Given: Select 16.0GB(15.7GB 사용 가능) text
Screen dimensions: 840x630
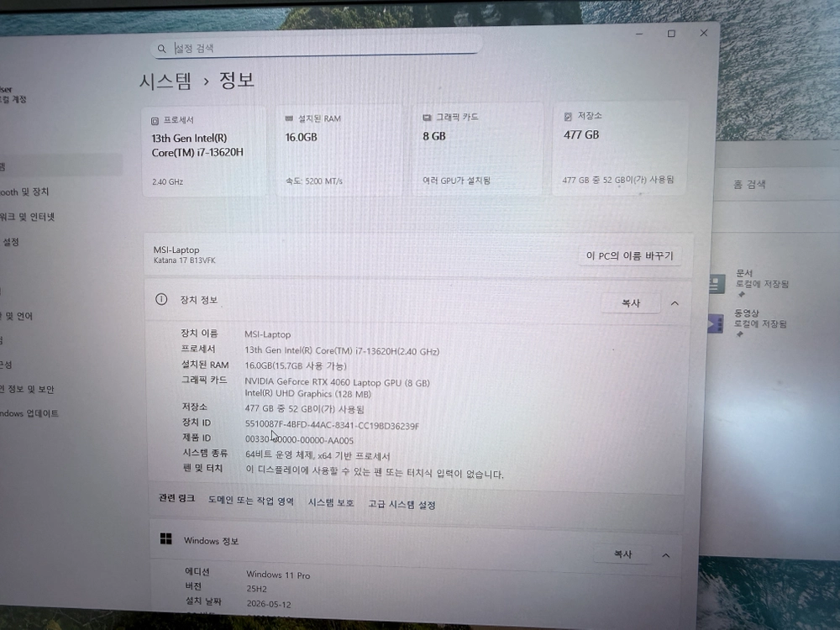Looking at the screenshot, I should (x=295, y=366).
